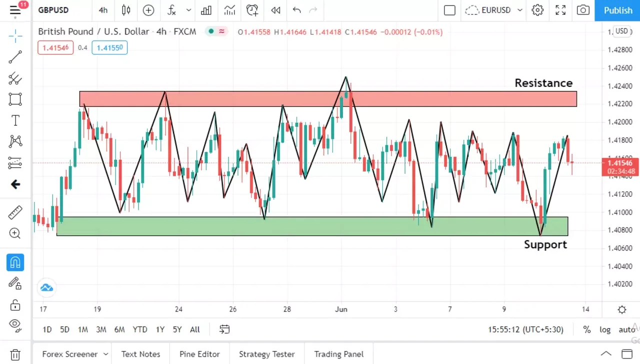640x364 pixels.
Task: Click the red sell price 1.41546 button
Action: [55, 48]
